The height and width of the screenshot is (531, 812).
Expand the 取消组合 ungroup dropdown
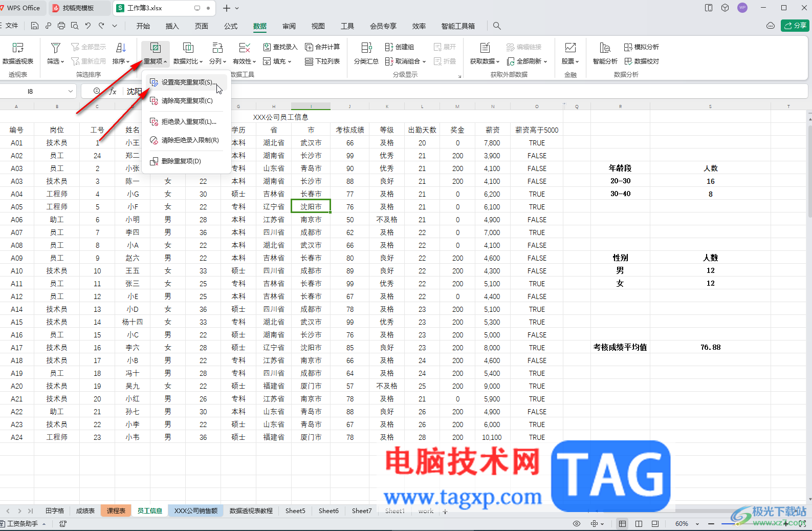pos(424,61)
